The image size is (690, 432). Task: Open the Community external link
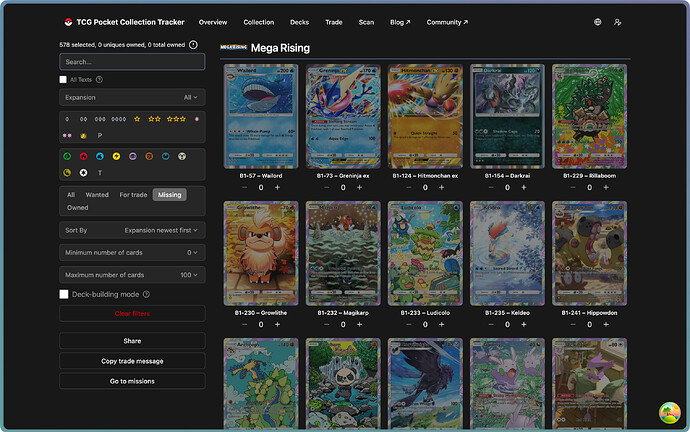coord(447,22)
